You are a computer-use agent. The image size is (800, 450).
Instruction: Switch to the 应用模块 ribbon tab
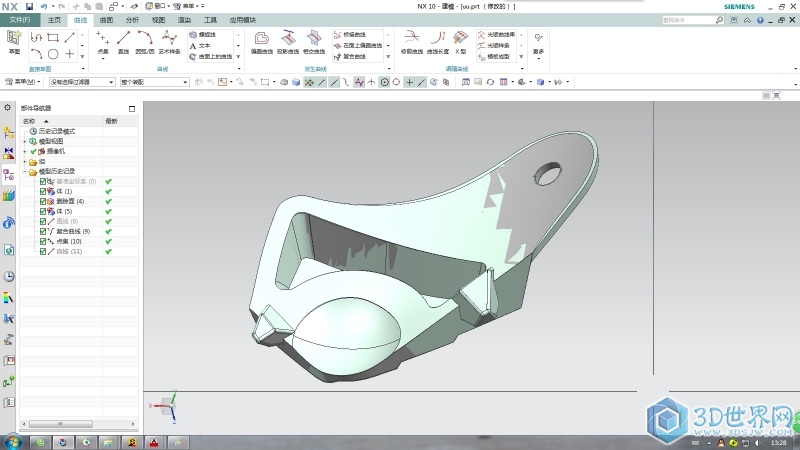point(242,20)
